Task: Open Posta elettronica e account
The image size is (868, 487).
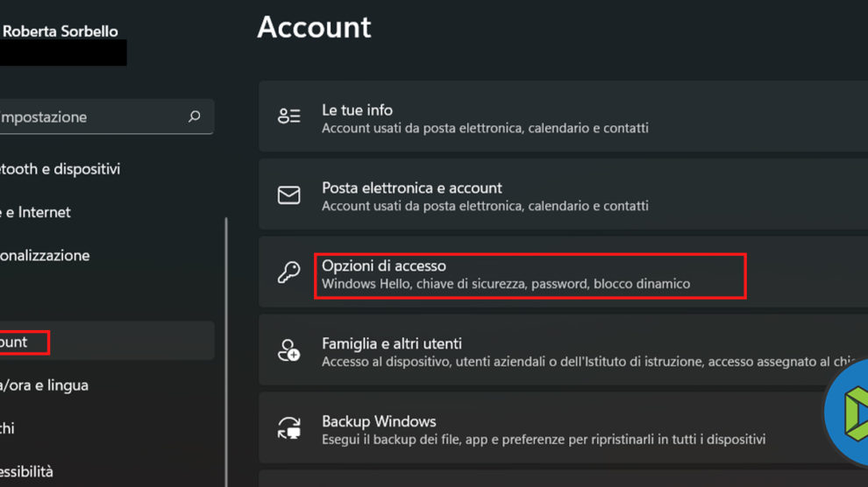Action: pyautogui.click(x=411, y=188)
